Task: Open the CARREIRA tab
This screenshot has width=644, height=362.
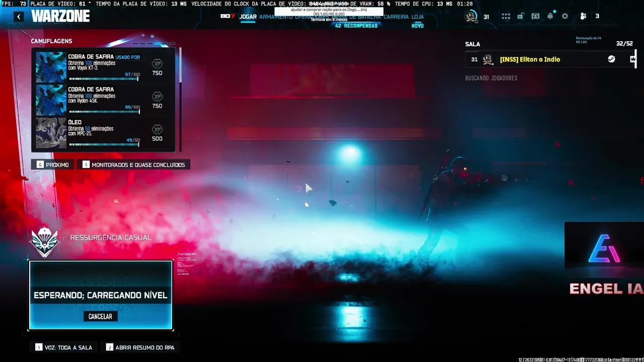Action: (396, 17)
